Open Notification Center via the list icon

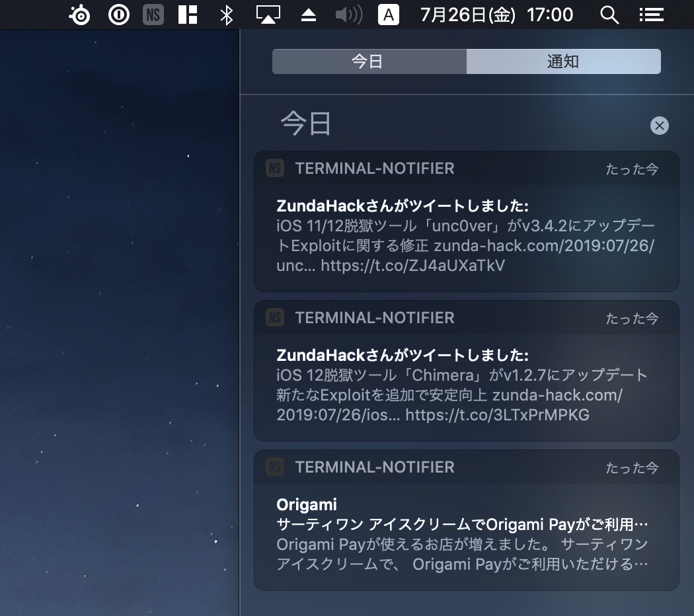tap(651, 14)
